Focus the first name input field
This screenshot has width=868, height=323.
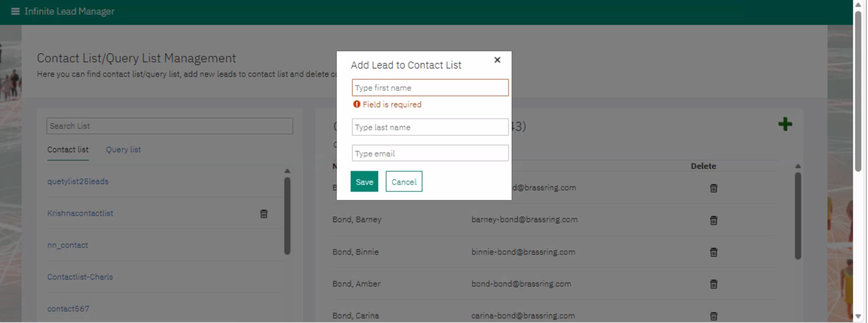[x=430, y=88]
